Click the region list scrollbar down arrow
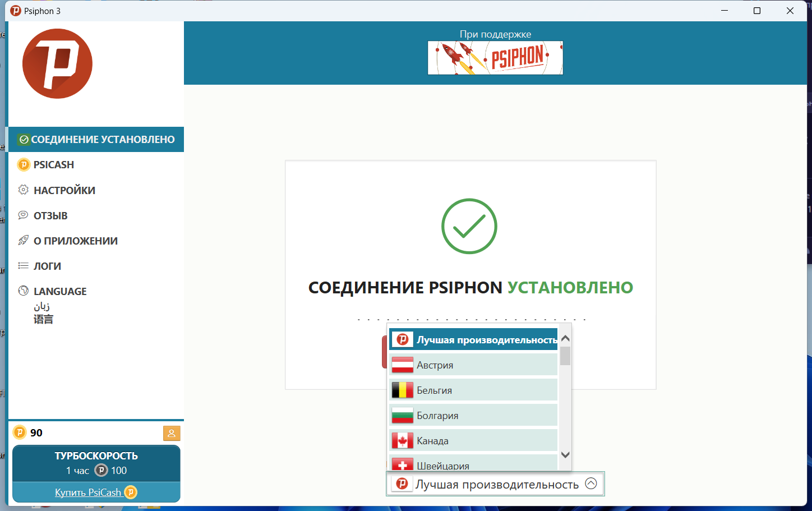 pos(565,455)
